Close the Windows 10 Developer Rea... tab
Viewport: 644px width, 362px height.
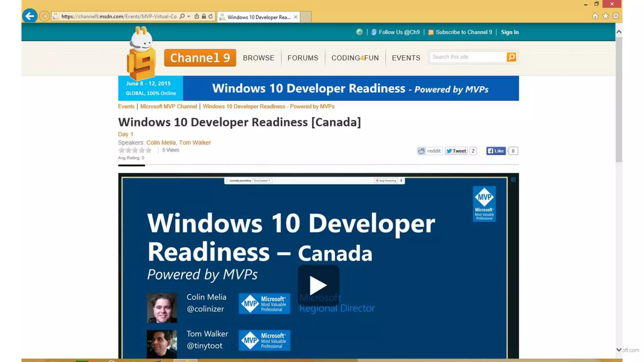[296, 17]
